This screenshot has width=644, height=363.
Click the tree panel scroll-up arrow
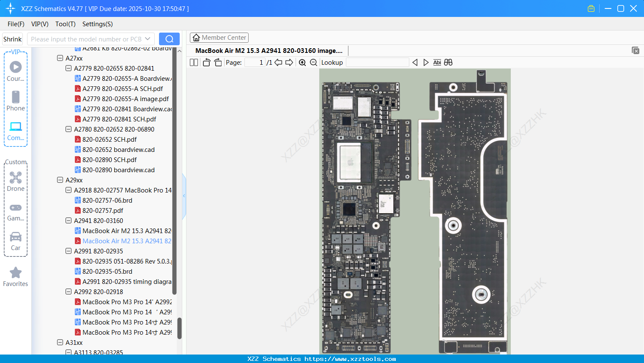coord(179,51)
